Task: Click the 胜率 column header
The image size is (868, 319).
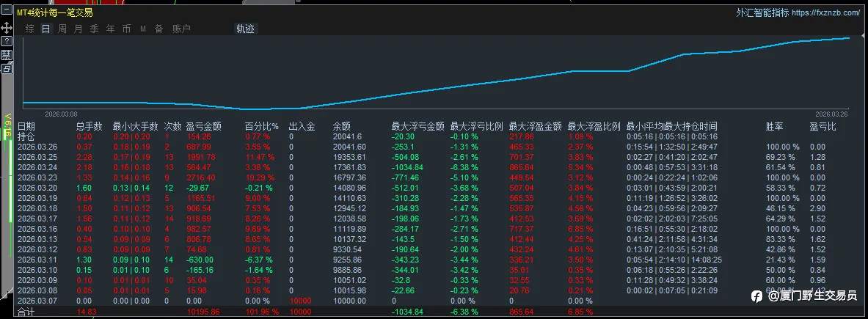Action: 775,127
